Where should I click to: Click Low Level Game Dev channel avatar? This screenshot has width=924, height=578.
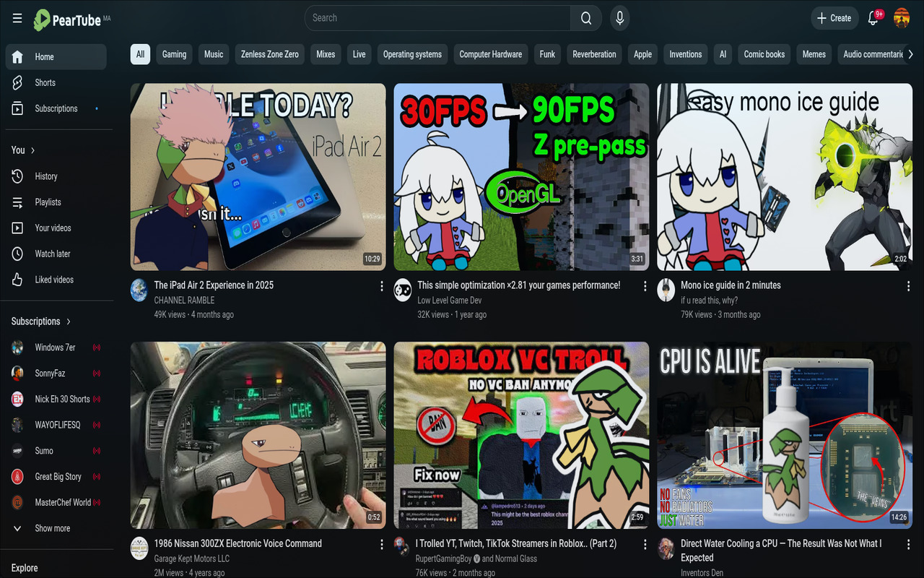pos(403,290)
